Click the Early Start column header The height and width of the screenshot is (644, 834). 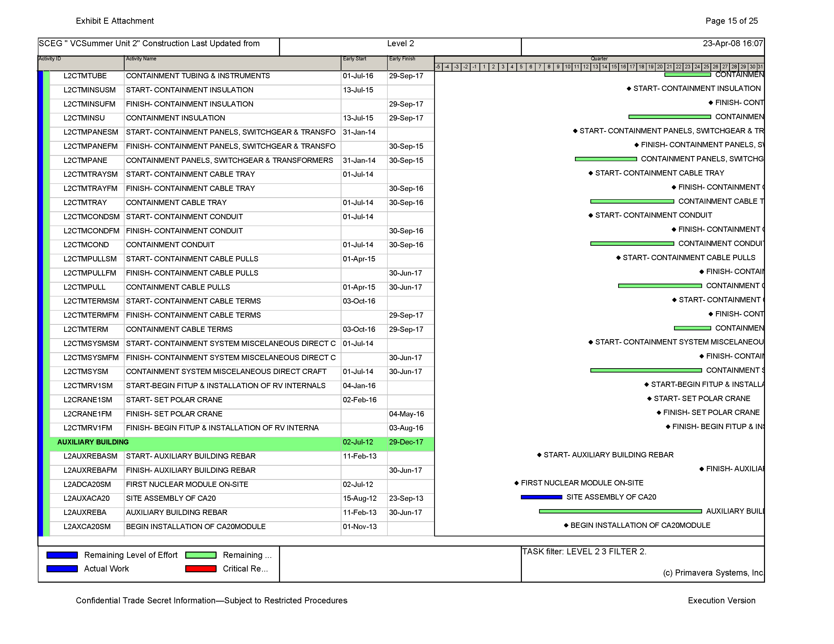[364, 63]
